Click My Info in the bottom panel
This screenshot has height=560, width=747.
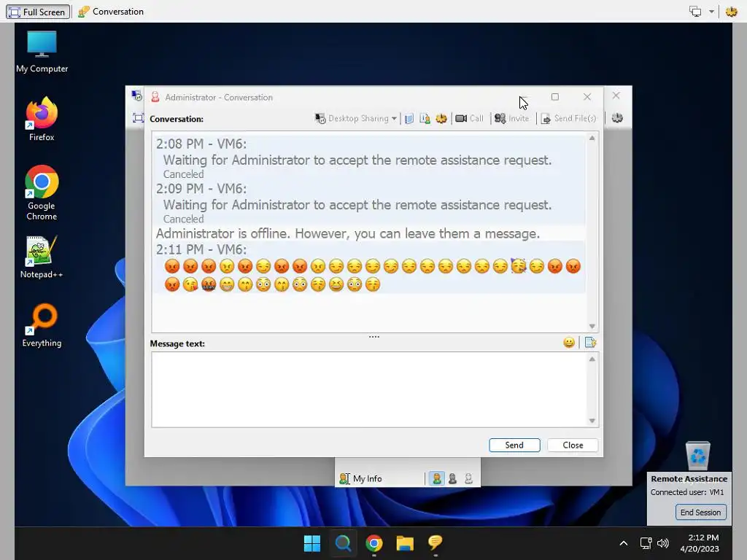coord(360,478)
